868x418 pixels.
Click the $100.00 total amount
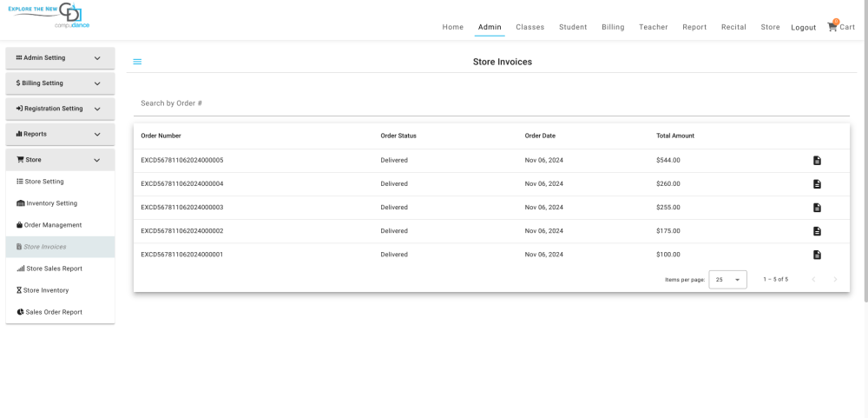668,255
